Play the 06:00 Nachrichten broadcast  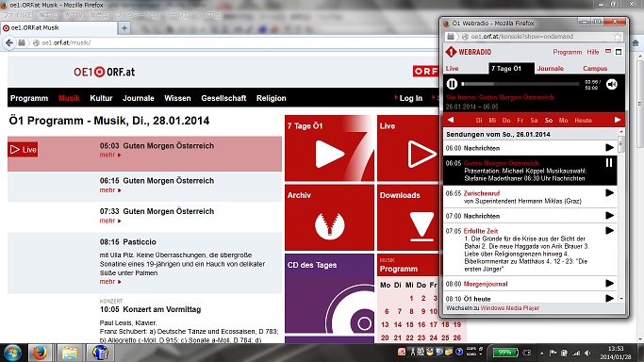pyautogui.click(x=609, y=148)
